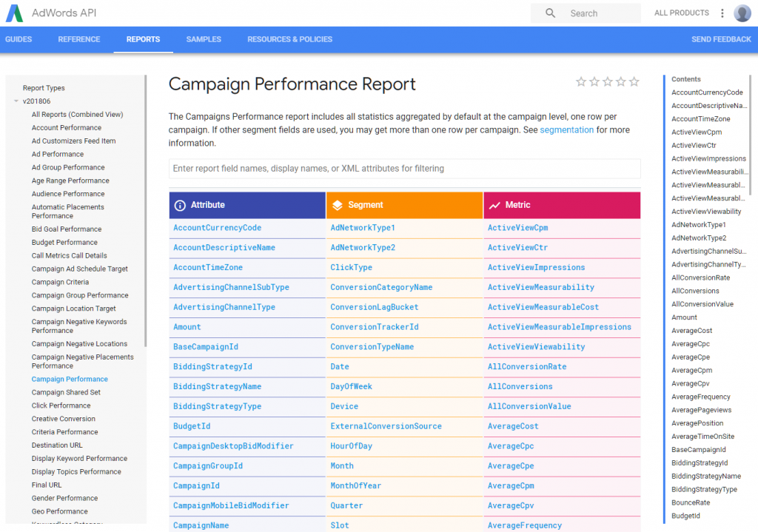Viewport: 758px width, 532px height.
Task: Open Bid Goal Performance report
Action: click(x=66, y=229)
